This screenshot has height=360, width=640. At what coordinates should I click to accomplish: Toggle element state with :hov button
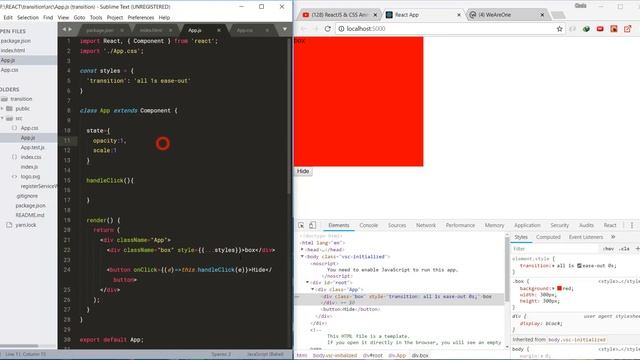point(608,249)
